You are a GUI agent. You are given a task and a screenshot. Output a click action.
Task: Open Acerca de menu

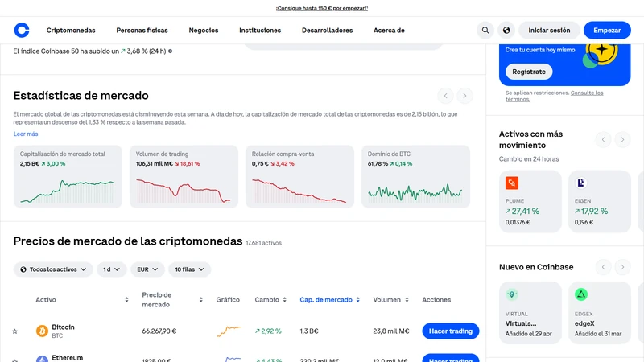[x=389, y=31]
